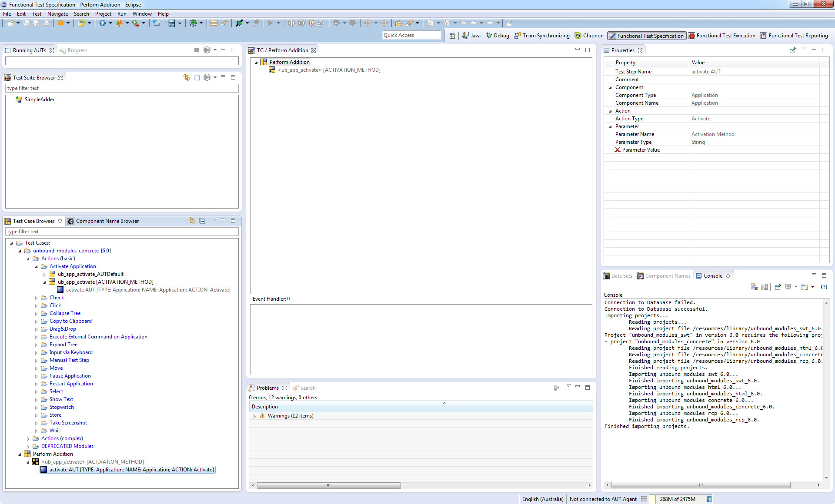Image resolution: width=835 pixels, height=504 pixels.
Task: Click the blue Run play toolbar icon
Action: point(102,23)
